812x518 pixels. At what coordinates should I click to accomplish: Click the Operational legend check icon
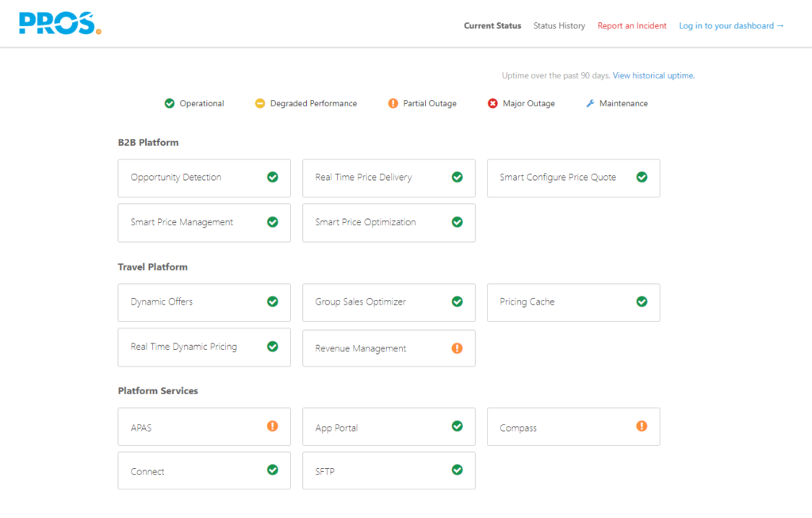coord(170,104)
